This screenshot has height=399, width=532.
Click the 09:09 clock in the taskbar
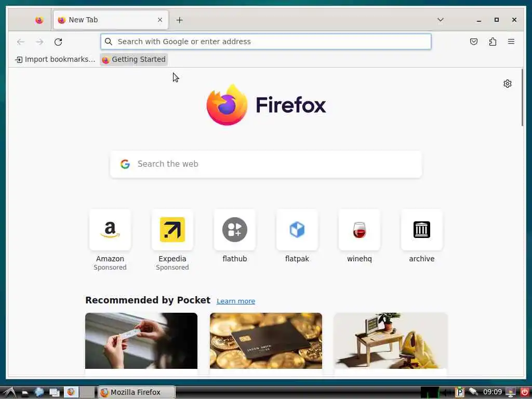(x=493, y=392)
